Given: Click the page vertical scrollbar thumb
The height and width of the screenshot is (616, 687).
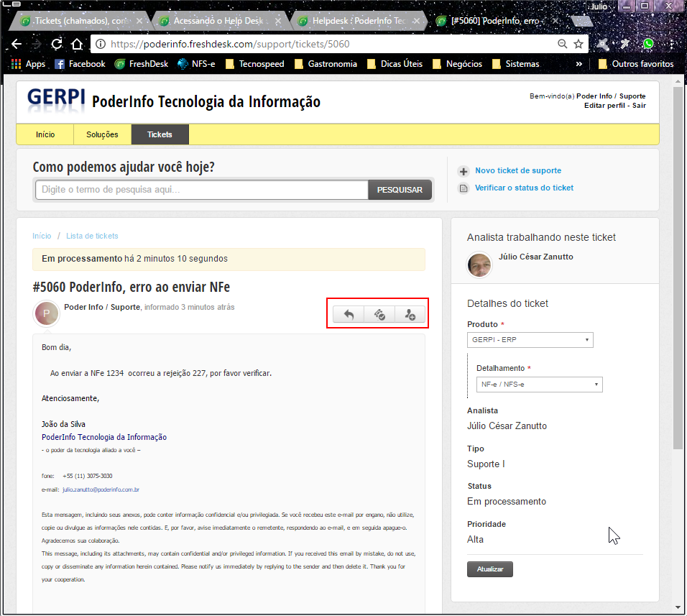Looking at the screenshot, I should 678,267.
